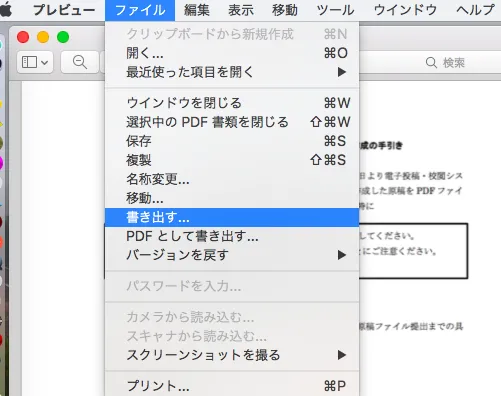
Task: Open the ヘルプ menu
Action: [x=475, y=10]
